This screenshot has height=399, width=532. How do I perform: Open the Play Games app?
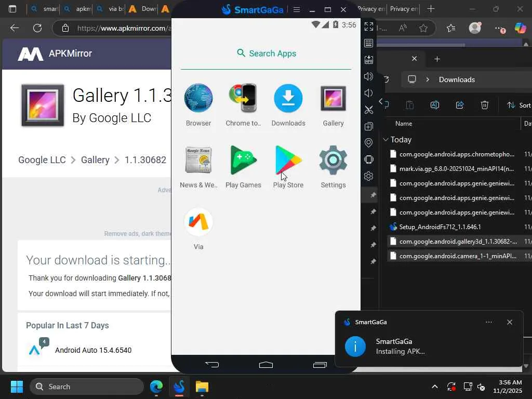click(243, 160)
